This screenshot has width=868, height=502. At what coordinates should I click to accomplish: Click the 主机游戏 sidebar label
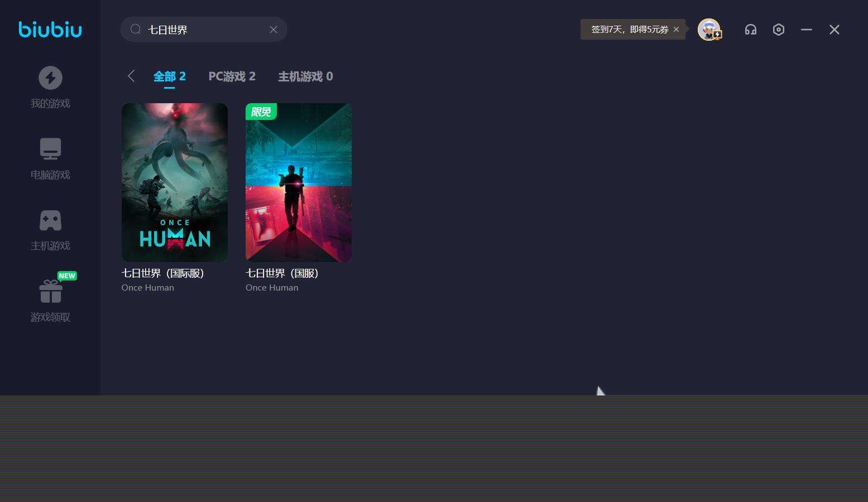point(50,246)
